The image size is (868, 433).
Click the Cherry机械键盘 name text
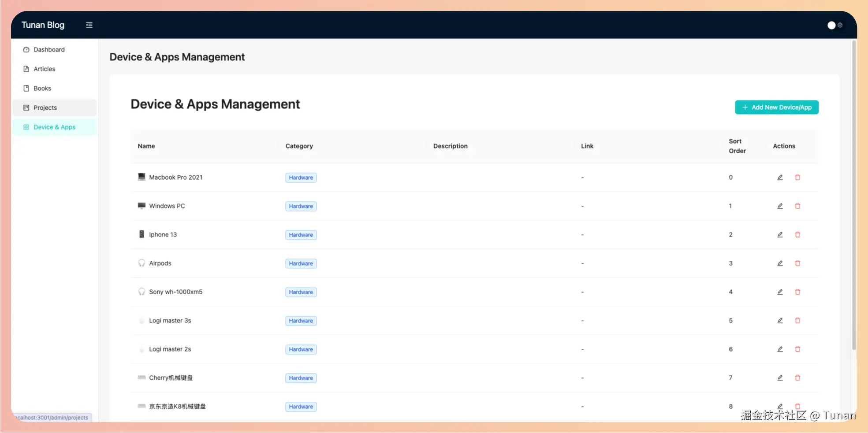pos(171,378)
